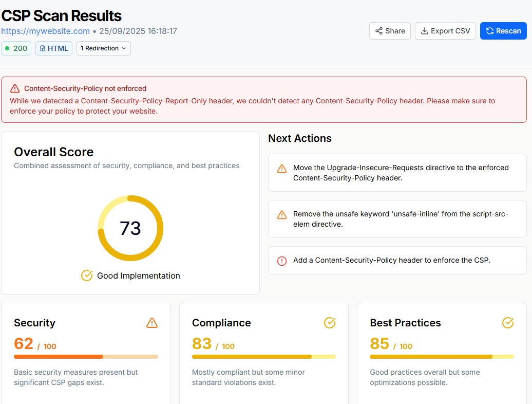Click the red error icon on the add-CSP-header action

click(x=281, y=261)
